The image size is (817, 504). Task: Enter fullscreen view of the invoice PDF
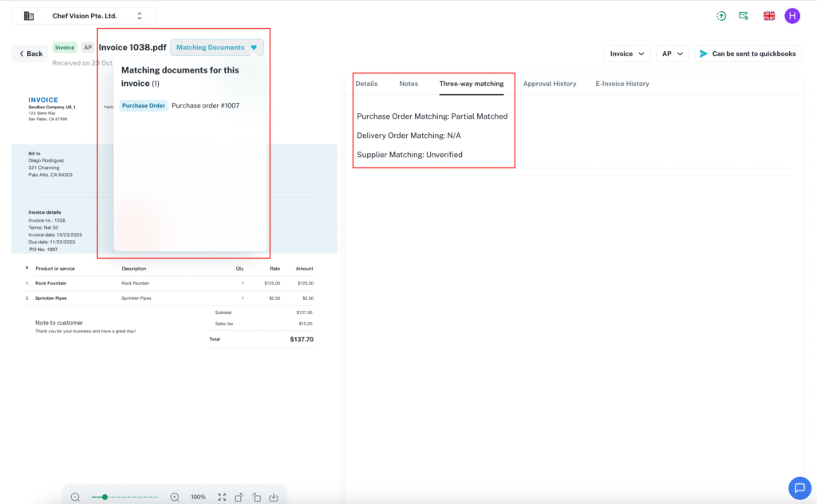click(222, 497)
